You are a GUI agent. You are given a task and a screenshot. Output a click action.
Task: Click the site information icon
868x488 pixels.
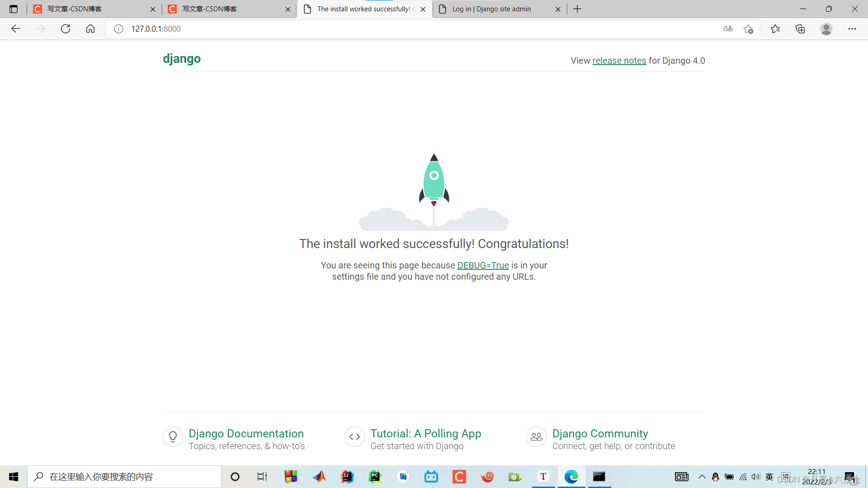tap(118, 29)
